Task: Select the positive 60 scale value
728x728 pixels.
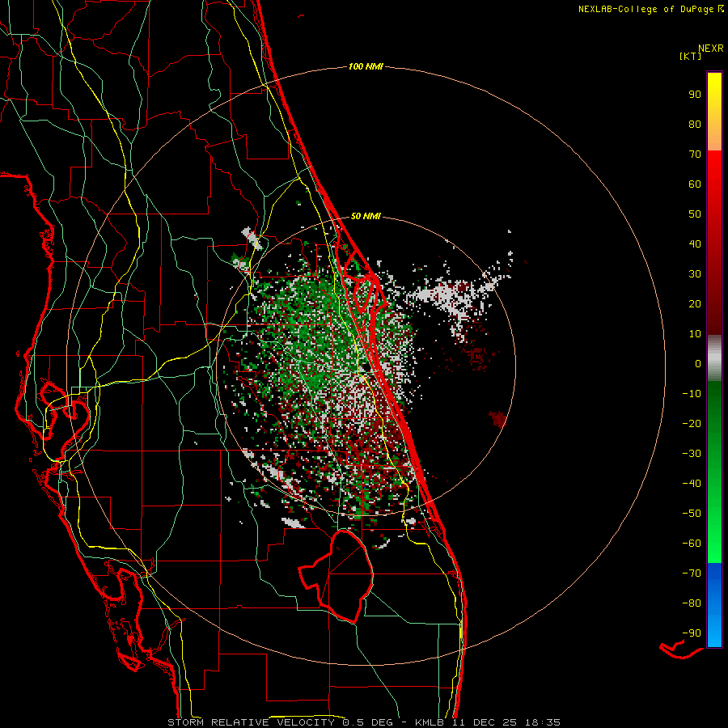Action: [695, 184]
